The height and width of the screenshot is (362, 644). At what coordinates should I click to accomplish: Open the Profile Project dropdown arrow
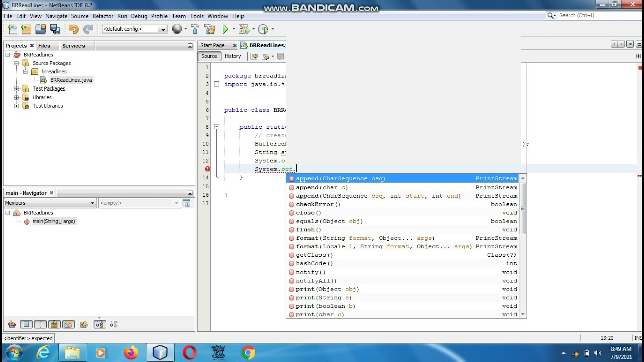click(x=272, y=29)
